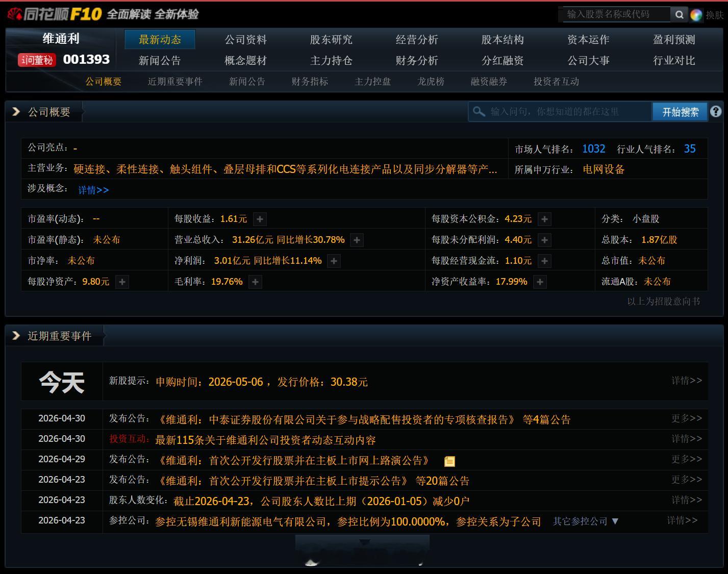Select the 公司概要 sub-tab
728x574 pixels.
point(104,82)
